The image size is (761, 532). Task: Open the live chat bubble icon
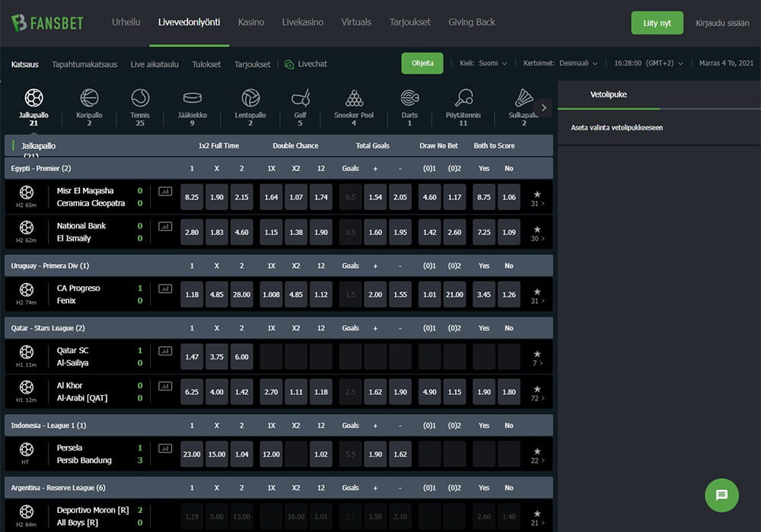pos(721,495)
